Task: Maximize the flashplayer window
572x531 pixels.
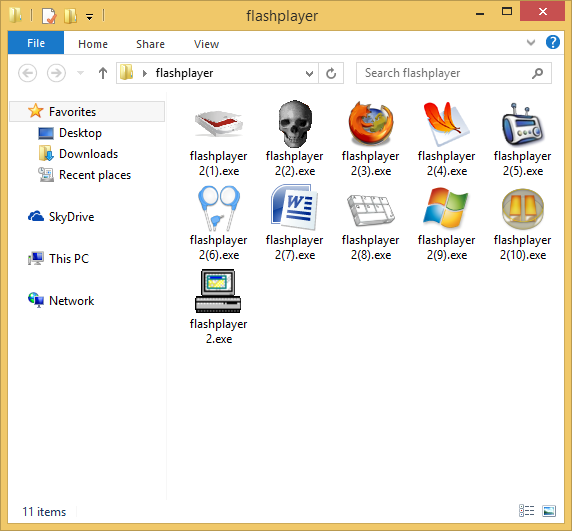Action: click(x=507, y=12)
